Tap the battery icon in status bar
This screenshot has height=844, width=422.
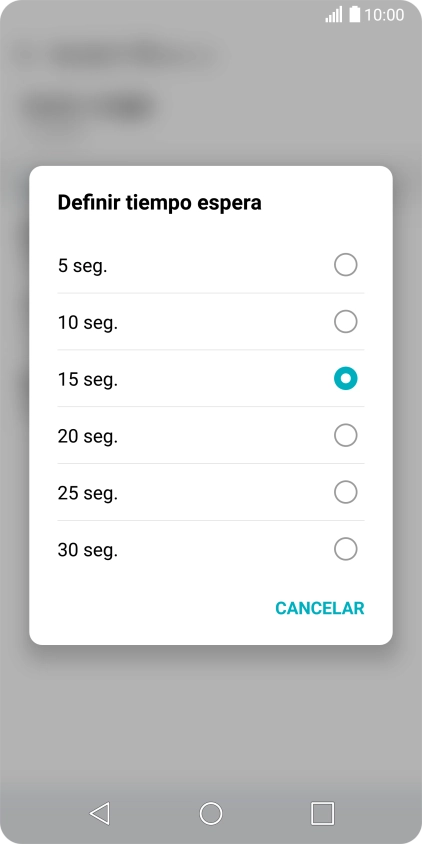354,15
